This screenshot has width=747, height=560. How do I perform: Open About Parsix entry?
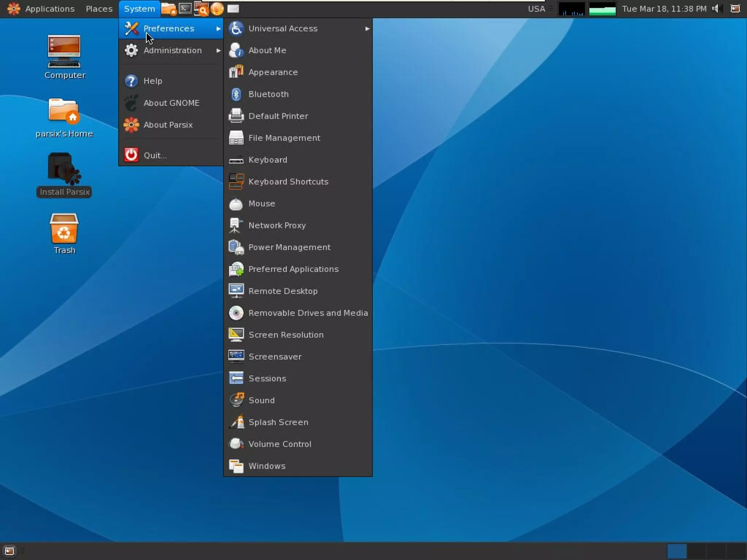[168, 125]
